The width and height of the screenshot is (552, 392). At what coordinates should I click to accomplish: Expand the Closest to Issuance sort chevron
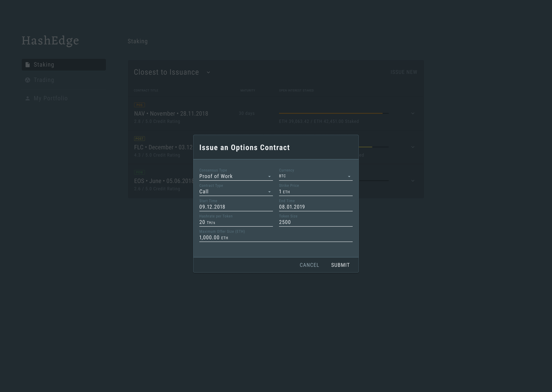[208, 72]
